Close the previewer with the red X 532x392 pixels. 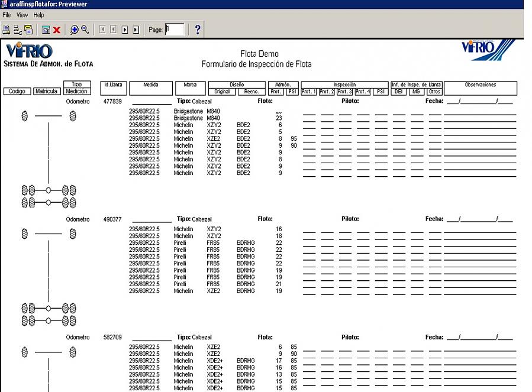pos(57,30)
